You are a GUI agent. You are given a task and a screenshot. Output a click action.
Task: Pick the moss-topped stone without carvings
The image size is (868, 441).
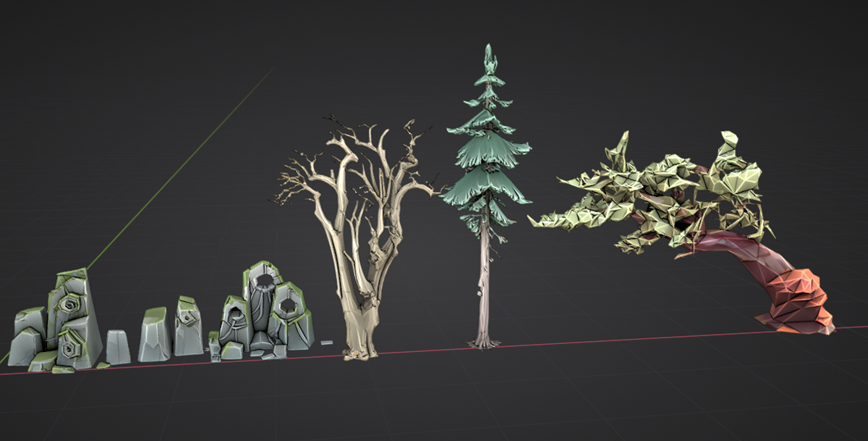[155, 335]
